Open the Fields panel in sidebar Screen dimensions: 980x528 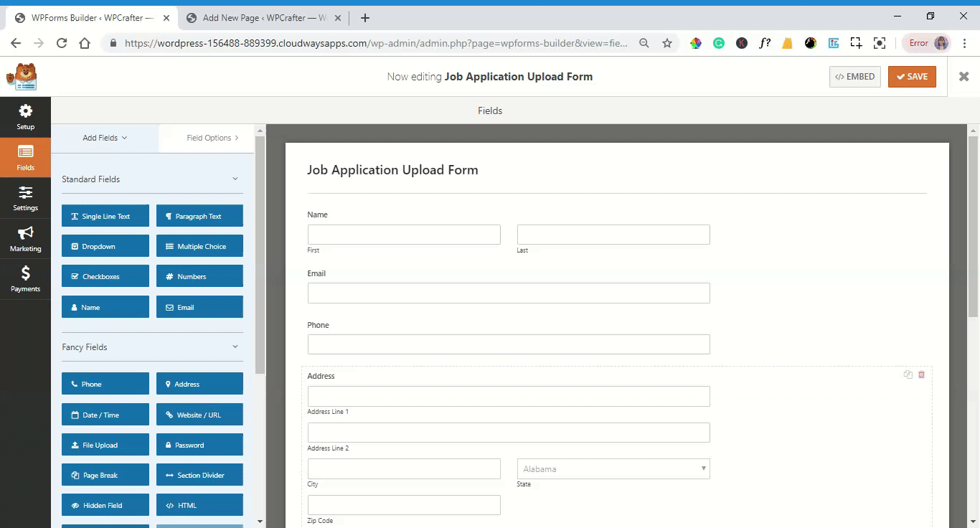(x=25, y=158)
